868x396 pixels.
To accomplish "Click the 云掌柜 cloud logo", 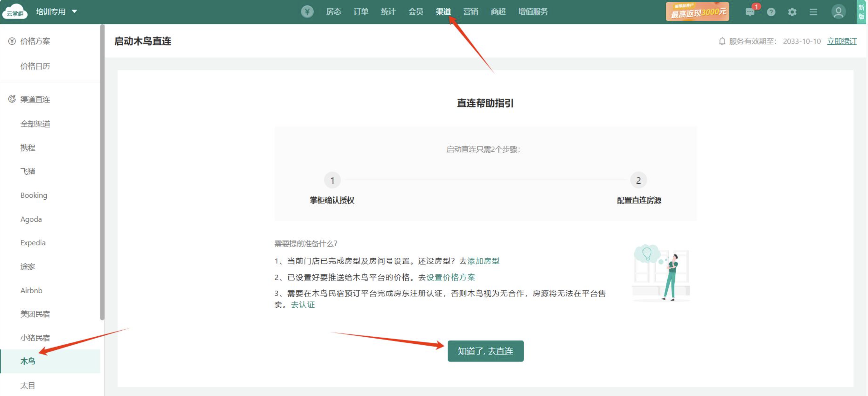I will (15, 12).
